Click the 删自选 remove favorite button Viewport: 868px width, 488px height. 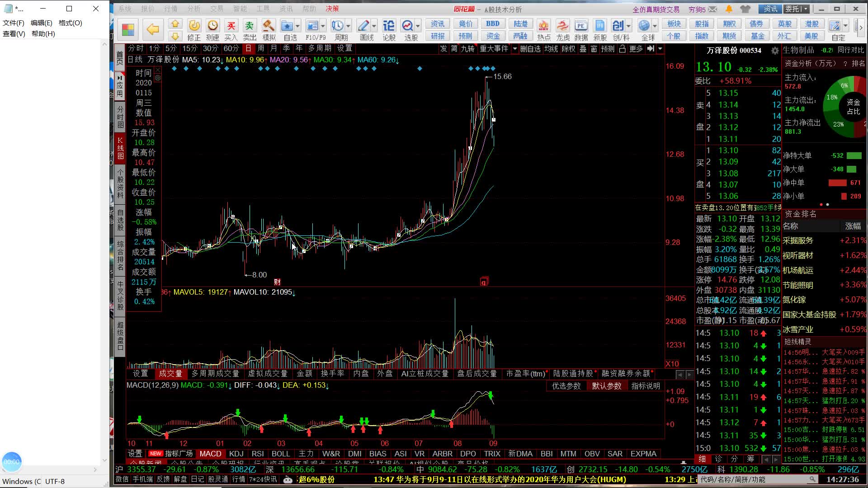pos(530,49)
